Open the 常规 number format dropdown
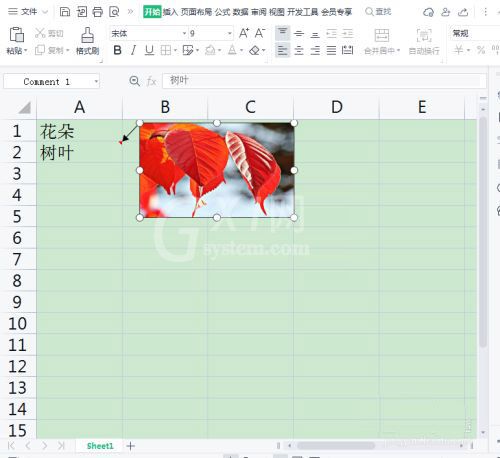Screen dimensions: 500x458 pyautogui.click(x=474, y=33)
